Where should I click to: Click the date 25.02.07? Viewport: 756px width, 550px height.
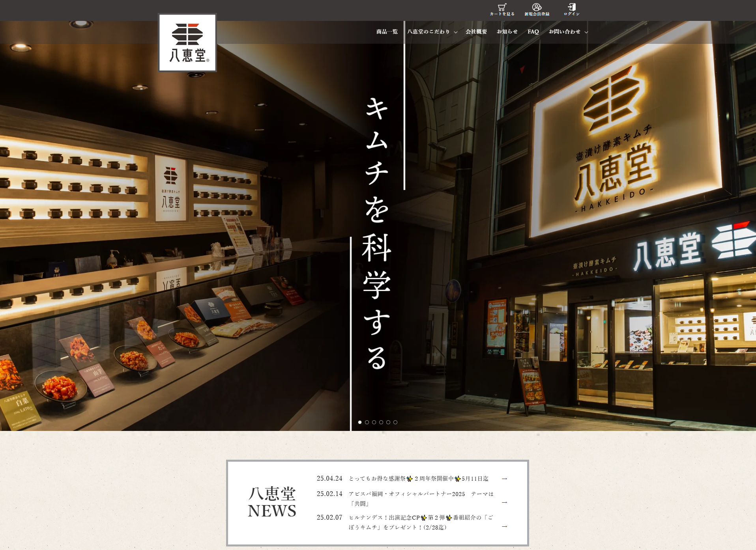(329, 517)
